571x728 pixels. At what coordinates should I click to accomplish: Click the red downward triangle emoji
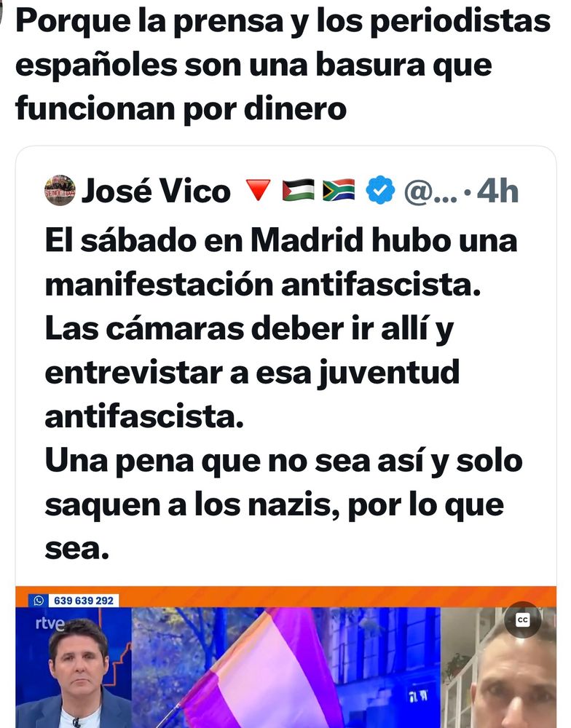[x=258, y=190]
